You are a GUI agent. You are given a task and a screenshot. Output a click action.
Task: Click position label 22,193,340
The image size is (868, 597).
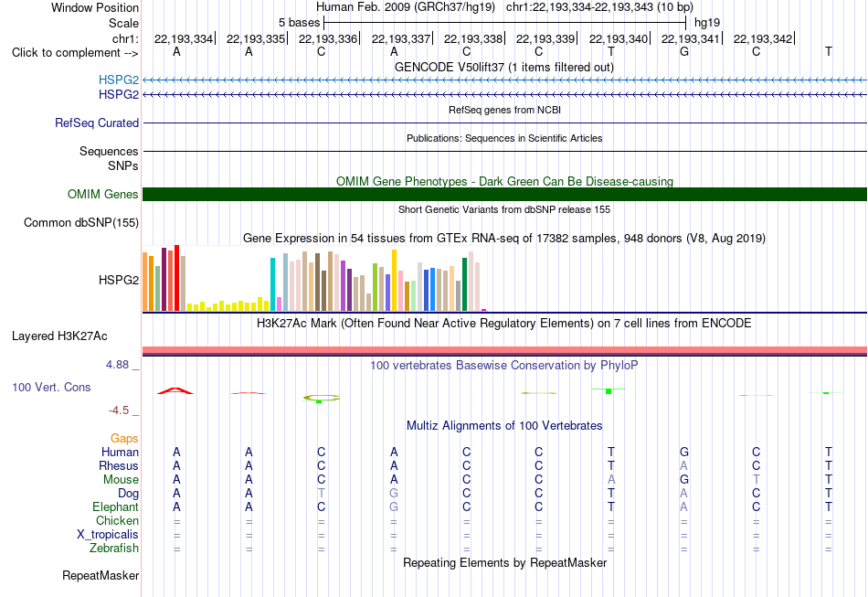coord(619,38)
